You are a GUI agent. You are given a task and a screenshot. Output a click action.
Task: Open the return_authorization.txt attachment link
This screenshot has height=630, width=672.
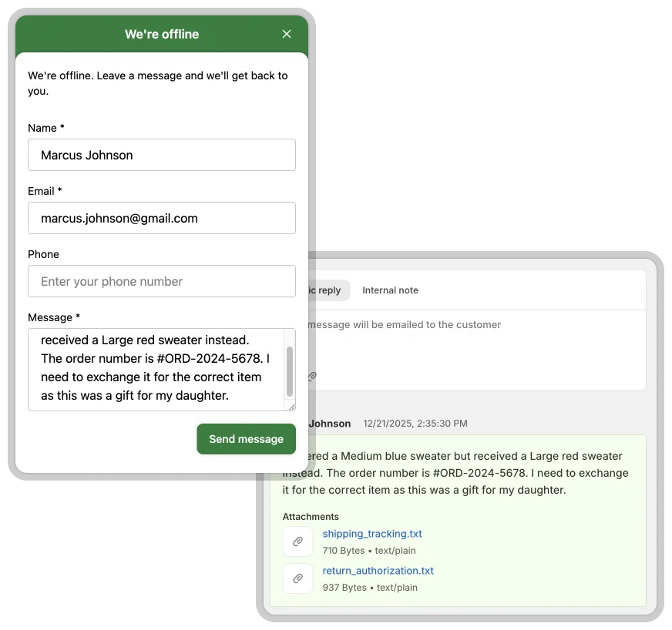point(378,571)
